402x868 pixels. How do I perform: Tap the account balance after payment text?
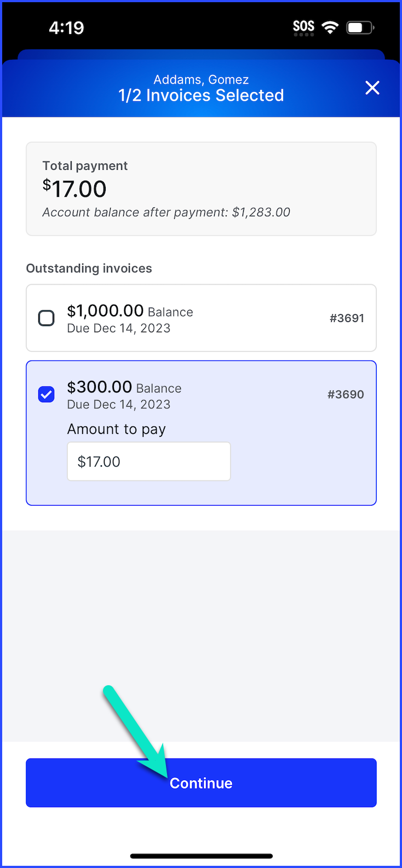[x=166, y=212]
